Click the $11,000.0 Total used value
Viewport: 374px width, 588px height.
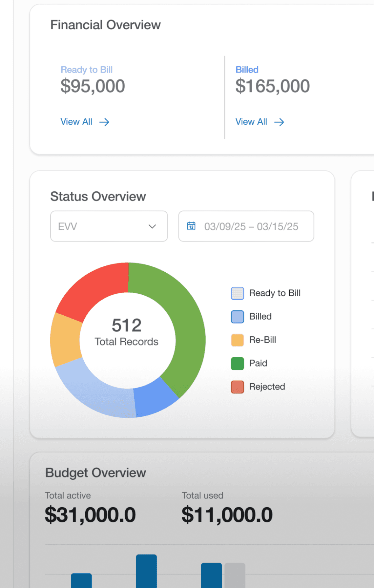[x=227, y=514]
